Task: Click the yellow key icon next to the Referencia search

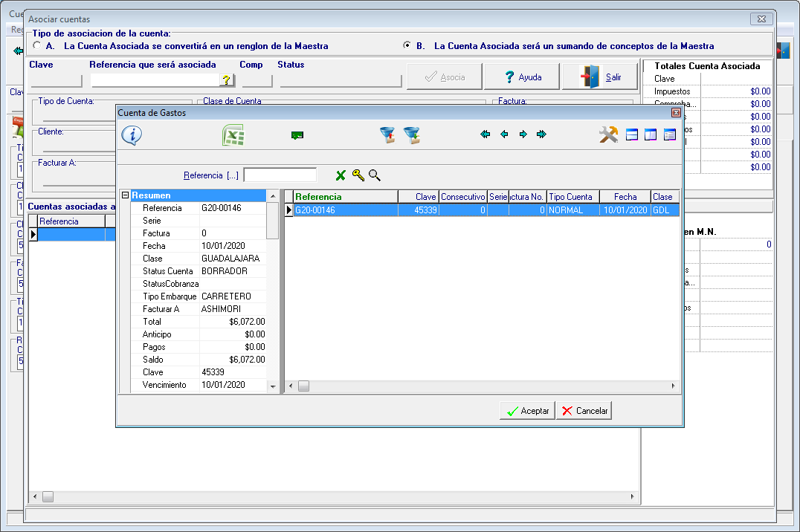Action: click(x=358, y=175)
